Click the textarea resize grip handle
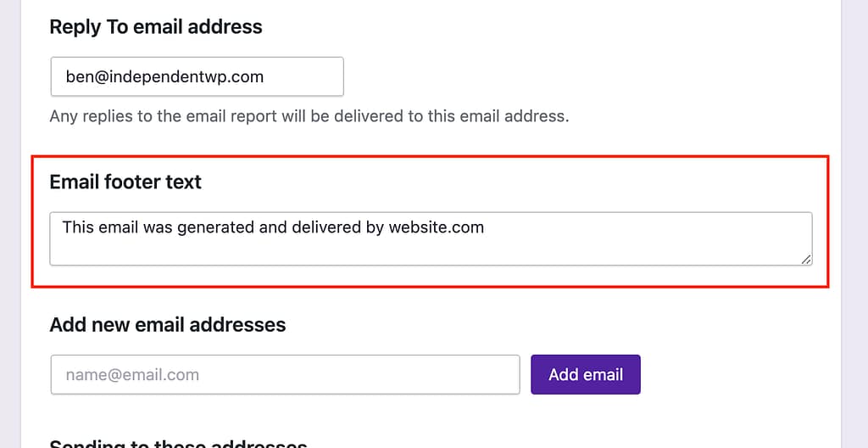This screenshot has width=868, height=448. (805, 259)
